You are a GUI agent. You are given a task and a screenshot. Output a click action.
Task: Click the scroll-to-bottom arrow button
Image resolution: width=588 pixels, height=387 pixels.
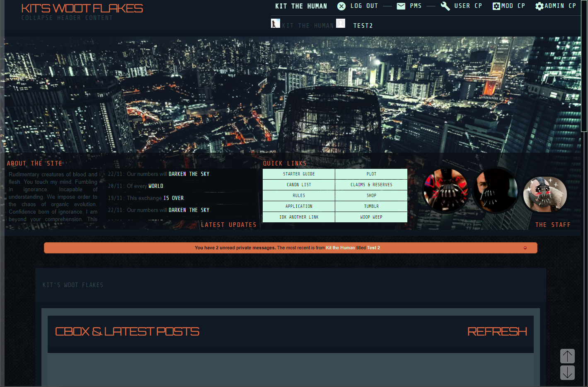point(567,372)
